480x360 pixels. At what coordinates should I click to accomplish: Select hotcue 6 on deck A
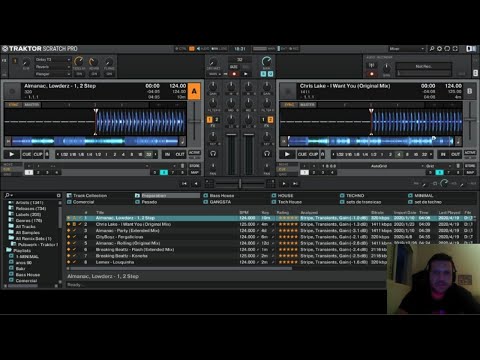(x=164, y=172)
